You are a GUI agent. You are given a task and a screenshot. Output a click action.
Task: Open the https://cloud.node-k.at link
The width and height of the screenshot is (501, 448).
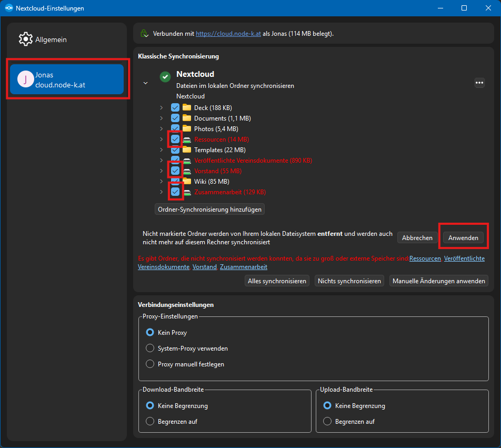[228, 34]
